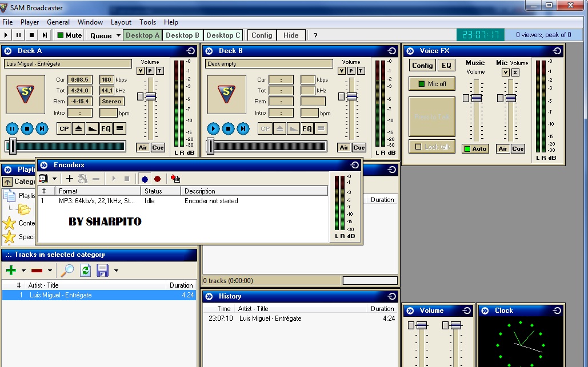Switch to Desktop B tab

click(x=183, y=35)
